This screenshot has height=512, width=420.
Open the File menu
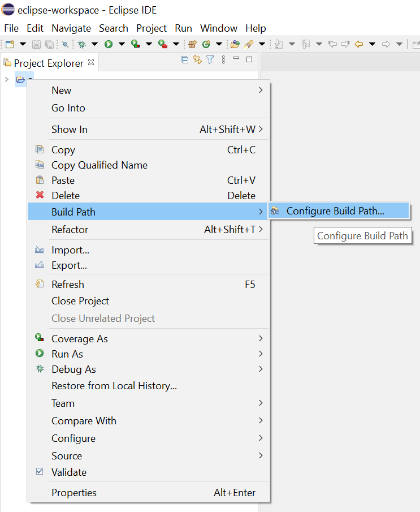11,28
